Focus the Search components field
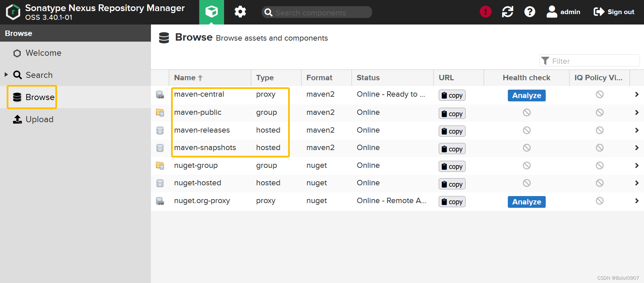644x283 pixels. pos(317,12)
